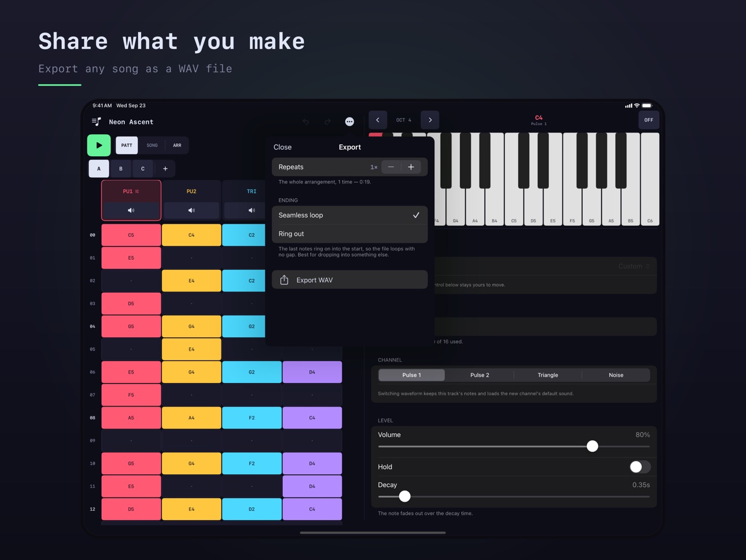Click the undo arrow icon

coord(306,121)
